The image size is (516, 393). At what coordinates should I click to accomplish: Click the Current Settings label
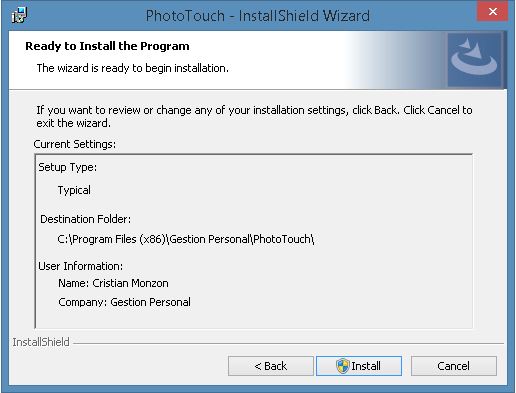(x=75, y=144)
